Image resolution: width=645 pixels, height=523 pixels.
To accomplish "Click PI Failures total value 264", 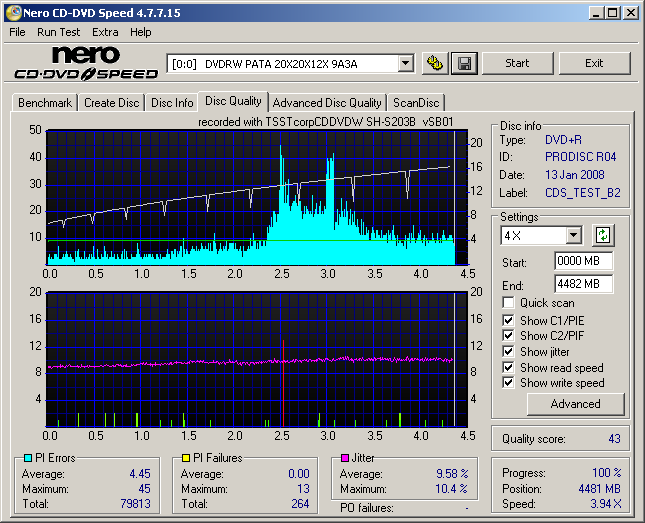I will point(300,504).
